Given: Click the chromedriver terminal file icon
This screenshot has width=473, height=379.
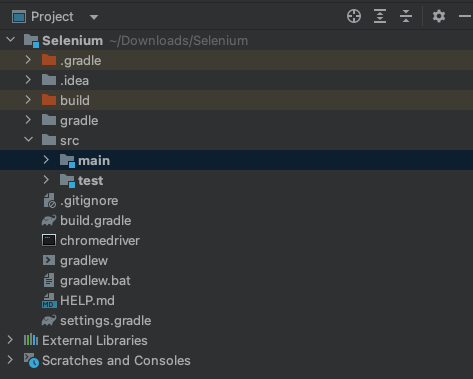Looking at the screenshot, I should point(49,240).
